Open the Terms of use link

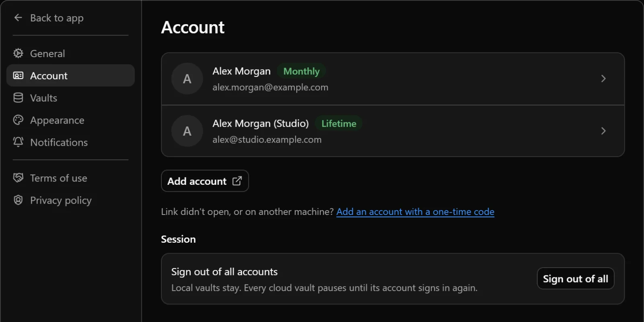point(70,178)
